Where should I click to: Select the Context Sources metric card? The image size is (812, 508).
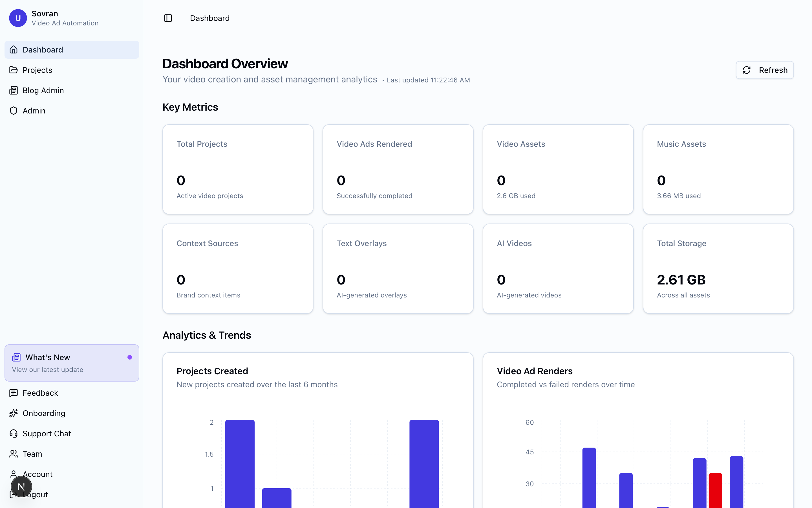(x=238, y=269)
